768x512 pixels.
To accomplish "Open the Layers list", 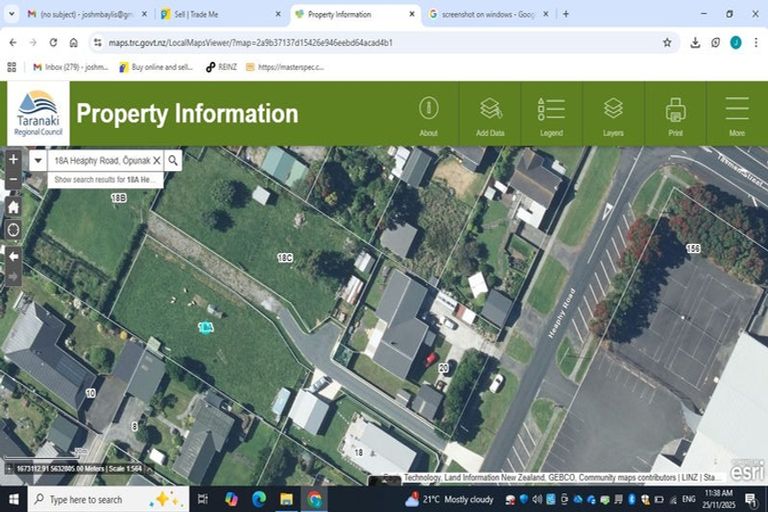I will click(x=613, y=116).
